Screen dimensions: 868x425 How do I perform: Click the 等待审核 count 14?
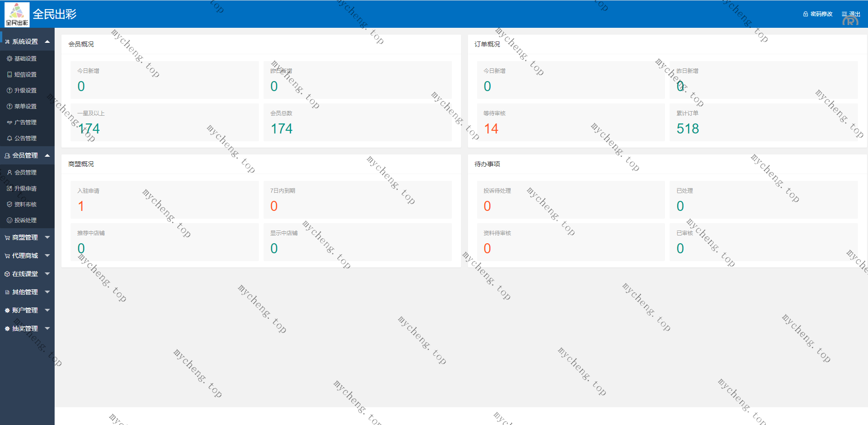click(x=491, y=129)
